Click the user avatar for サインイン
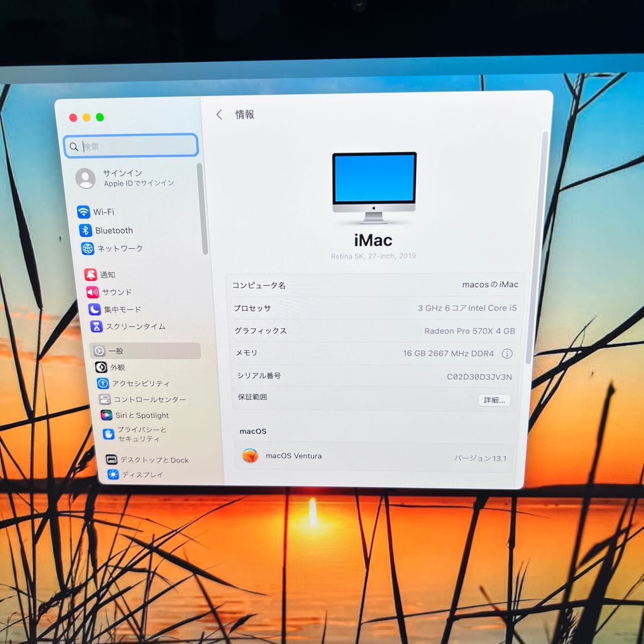This screenshot has width=644, height=644. click(85, 178)
